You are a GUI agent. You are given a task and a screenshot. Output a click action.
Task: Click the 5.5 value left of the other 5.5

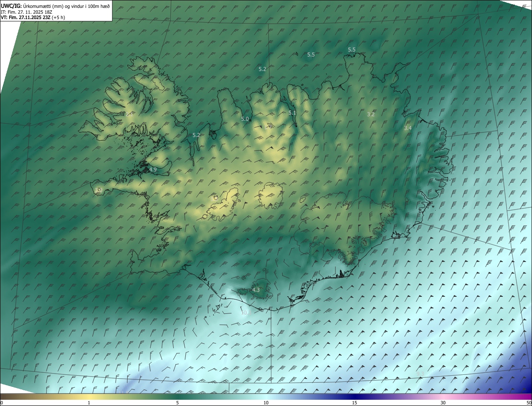coord(311,54)
